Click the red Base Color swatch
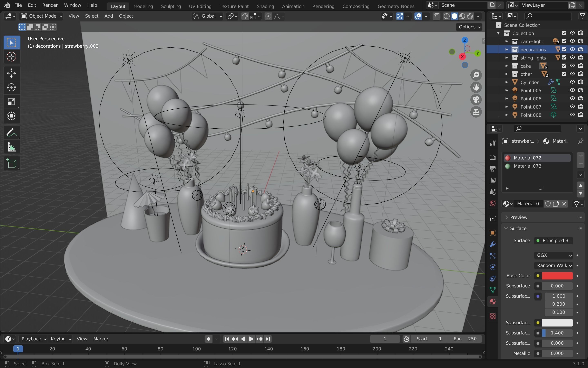This screenshot has width=588, height=368. click(557, 276)
